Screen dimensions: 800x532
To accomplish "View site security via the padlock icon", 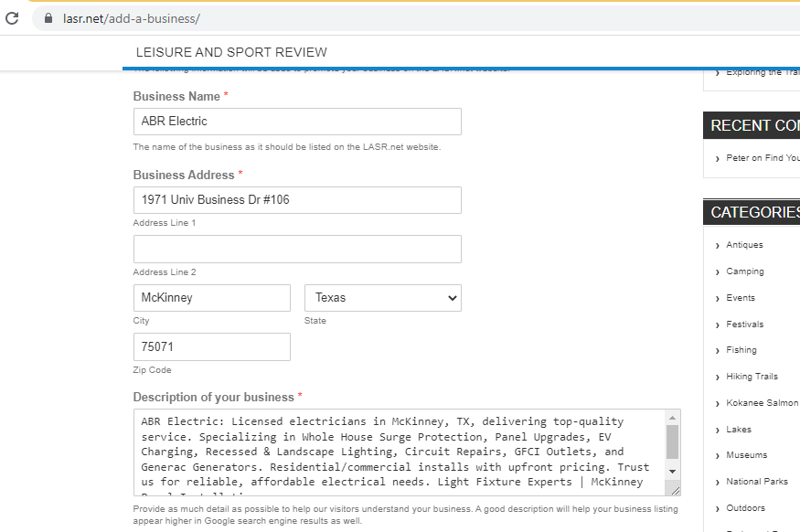I will pyautogui.click(x=48, y=18).
